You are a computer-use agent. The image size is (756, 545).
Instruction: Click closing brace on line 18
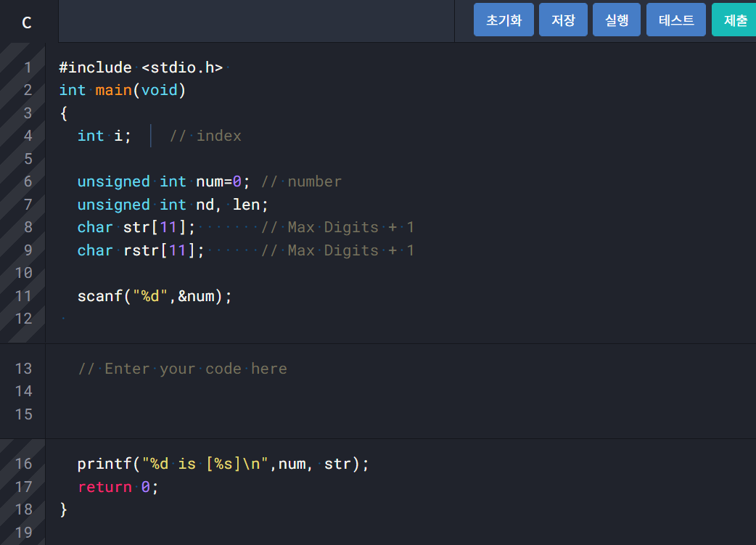[64, 509]
